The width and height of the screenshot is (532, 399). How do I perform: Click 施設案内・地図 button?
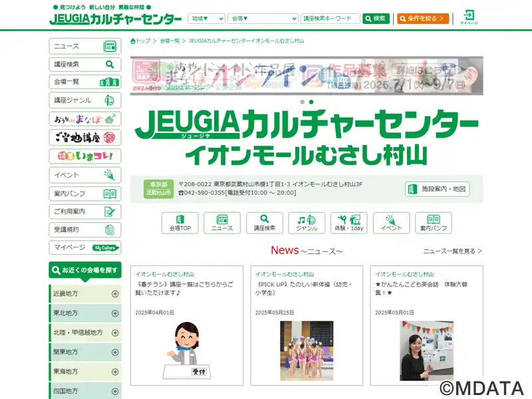point(437,189)
